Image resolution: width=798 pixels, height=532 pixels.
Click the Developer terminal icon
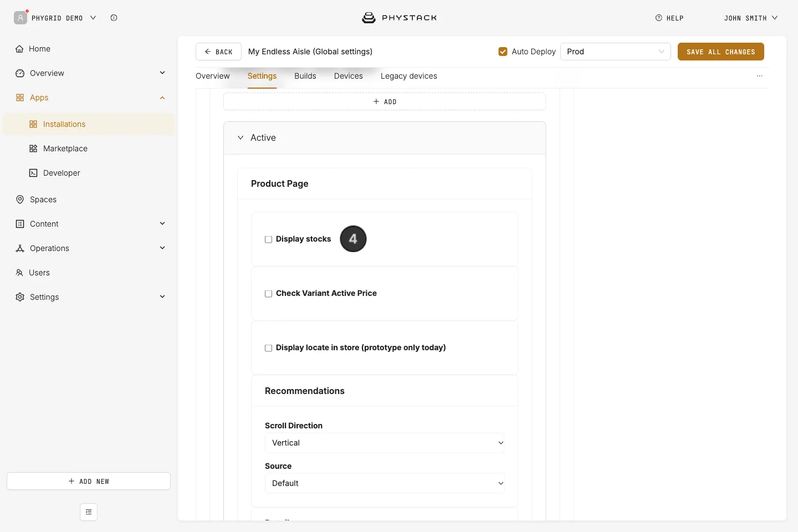[x=33, y=173]
